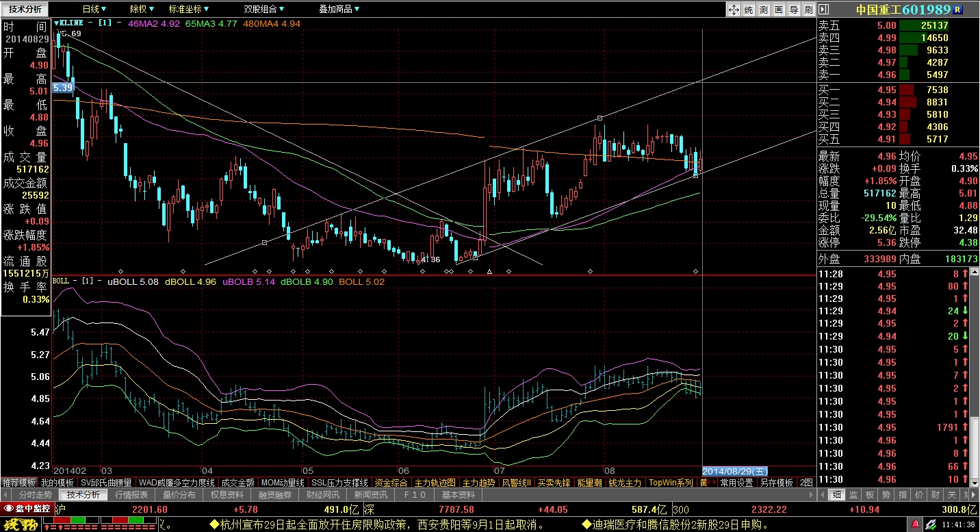Viewport: 980px width, 532px height.
Task: Open the KLINE indicator dropdown arrow
Action: point(57,23)
